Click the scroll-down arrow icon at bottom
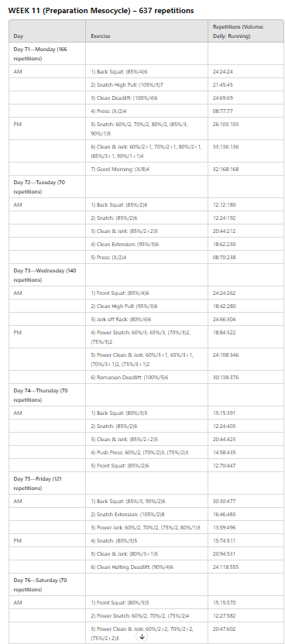 click(142, 636)
